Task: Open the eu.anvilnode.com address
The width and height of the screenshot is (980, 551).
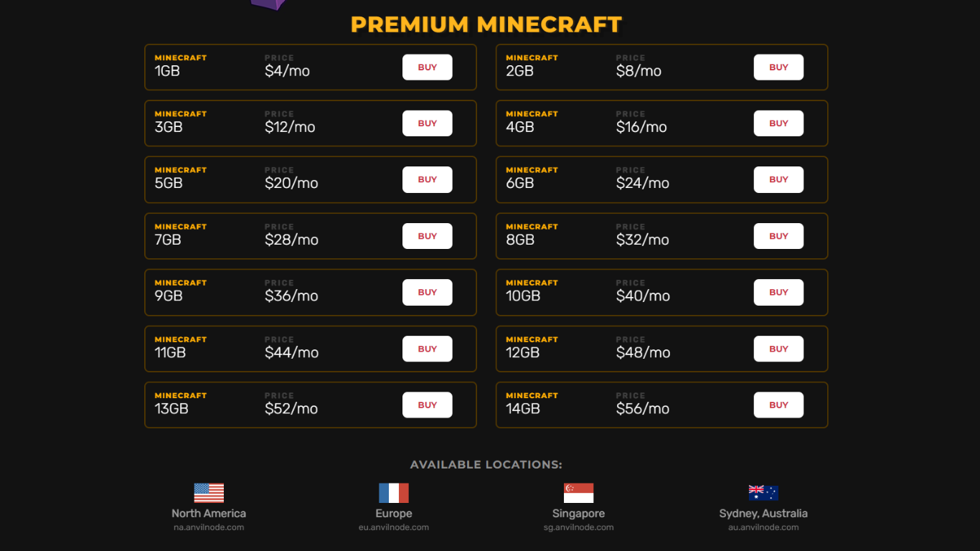Action: 394,527
